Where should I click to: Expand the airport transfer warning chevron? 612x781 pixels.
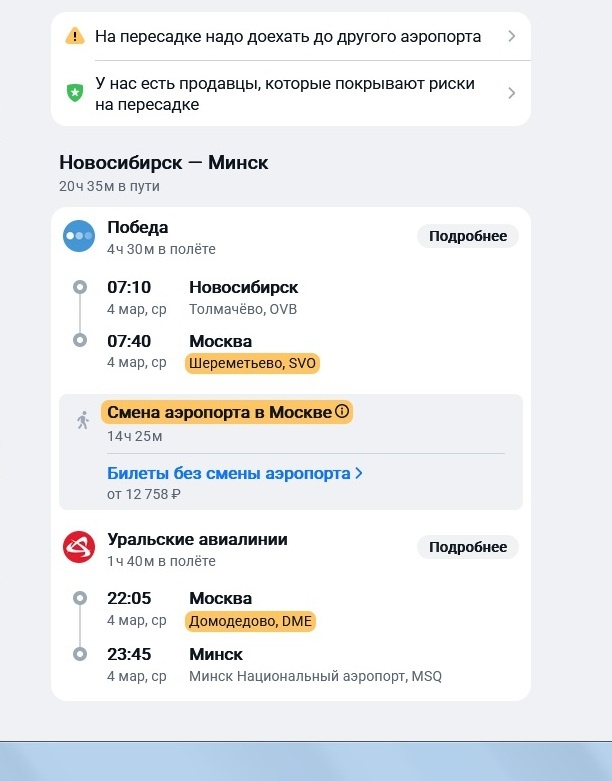(511, 36)
